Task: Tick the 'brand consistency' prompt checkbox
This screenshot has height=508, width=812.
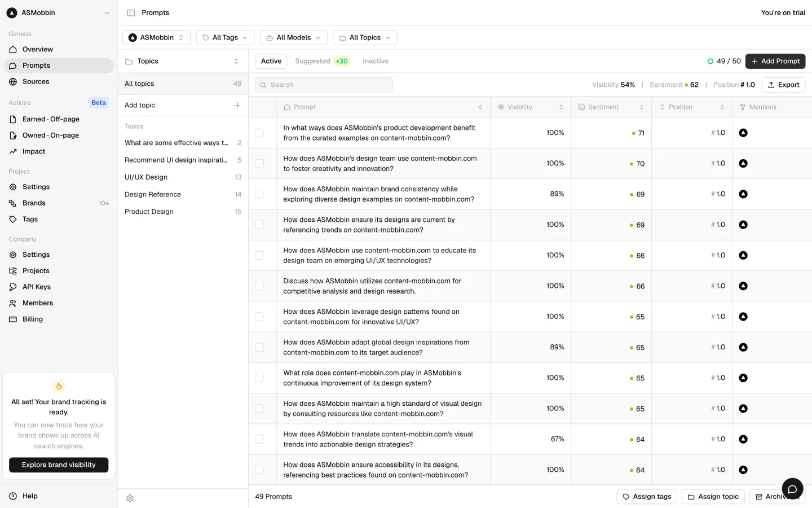Action: point(259,194)
